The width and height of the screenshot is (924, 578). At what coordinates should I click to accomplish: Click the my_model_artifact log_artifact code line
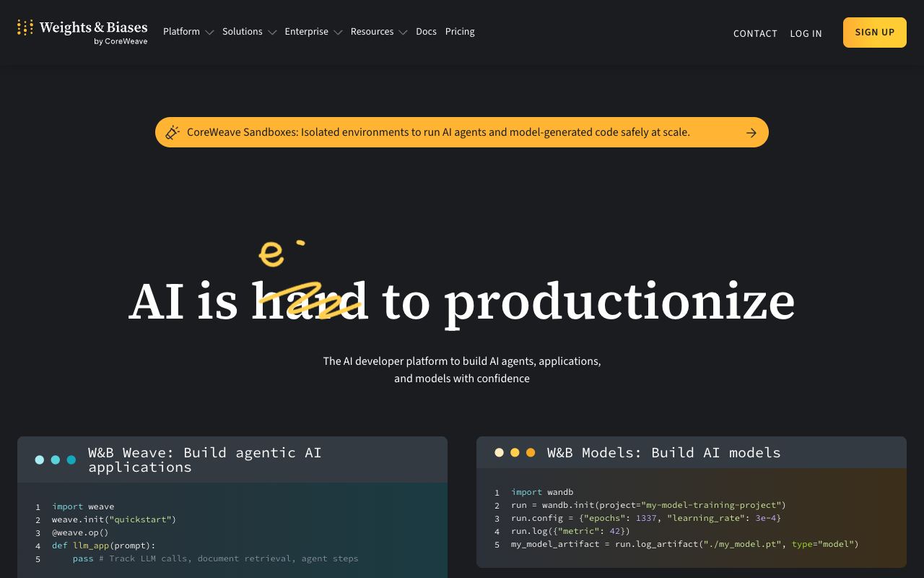tap(685, 544)
